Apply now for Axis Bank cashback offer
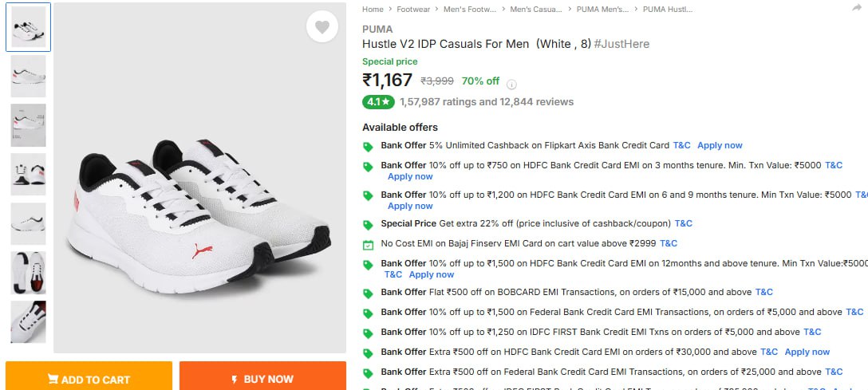This screenshot has height=390, width=868. coord(720,145)
